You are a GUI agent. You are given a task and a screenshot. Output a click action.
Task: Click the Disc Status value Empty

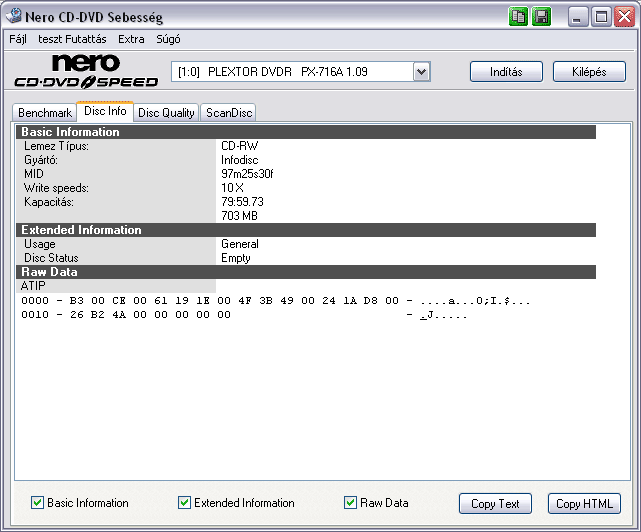(235, 258)
